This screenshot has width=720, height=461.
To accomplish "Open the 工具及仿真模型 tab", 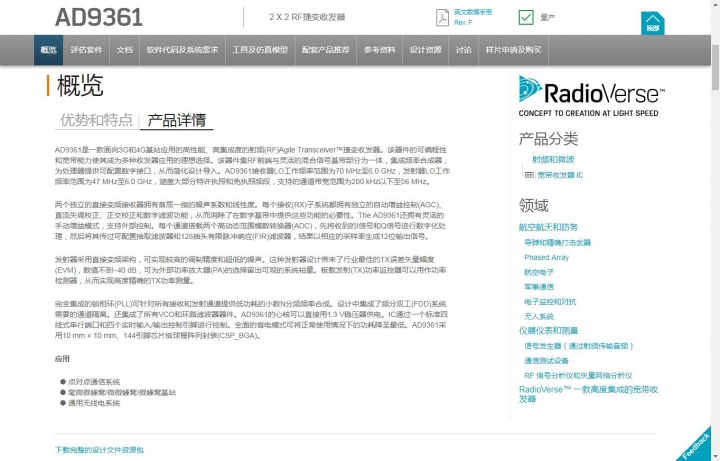I will tap(260, 50).
